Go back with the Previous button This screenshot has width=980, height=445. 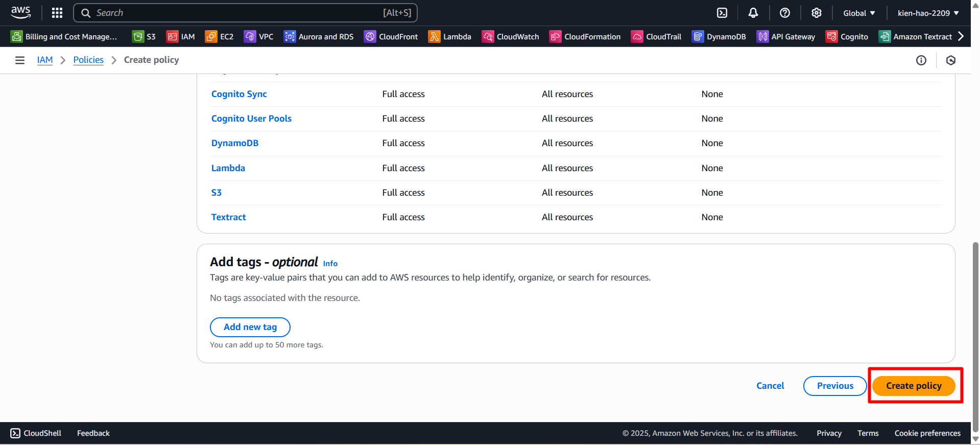click(834, 386)
